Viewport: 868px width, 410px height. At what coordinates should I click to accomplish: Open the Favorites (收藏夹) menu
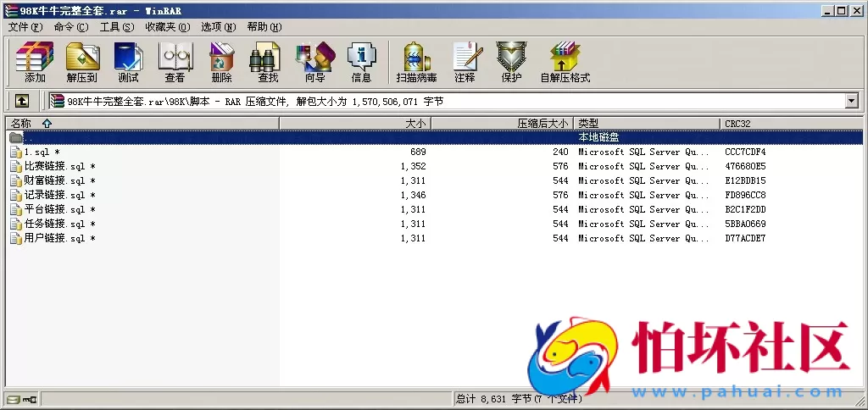tap(167, 27)
